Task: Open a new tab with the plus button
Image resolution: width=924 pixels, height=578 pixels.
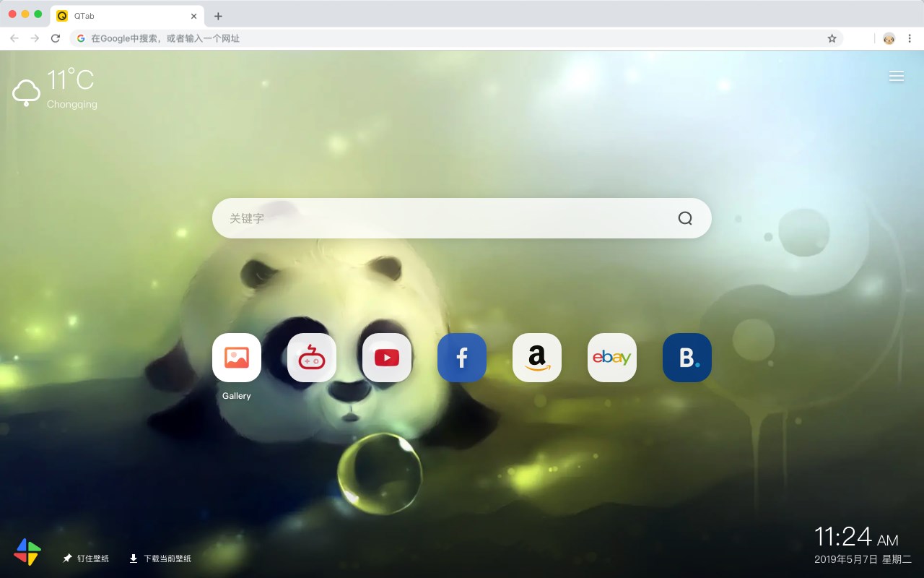Action: pyautogui.click(x=218, y=16)
